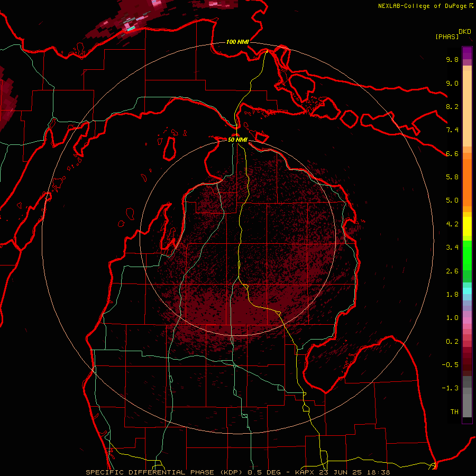Click the DKD legend title
Viewport: 476px width, 476px height.
[x=465, y=32]
